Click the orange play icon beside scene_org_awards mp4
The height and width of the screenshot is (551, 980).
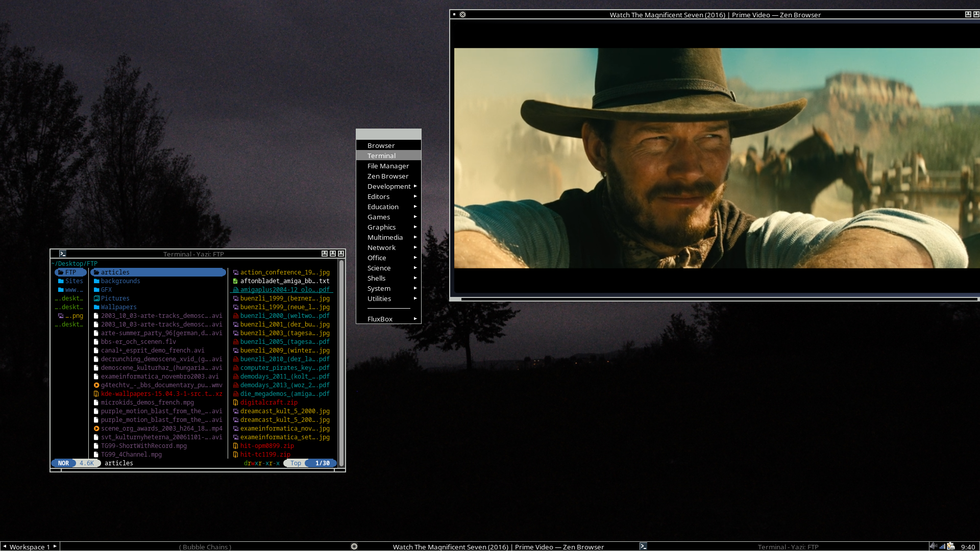coord(96,429)
